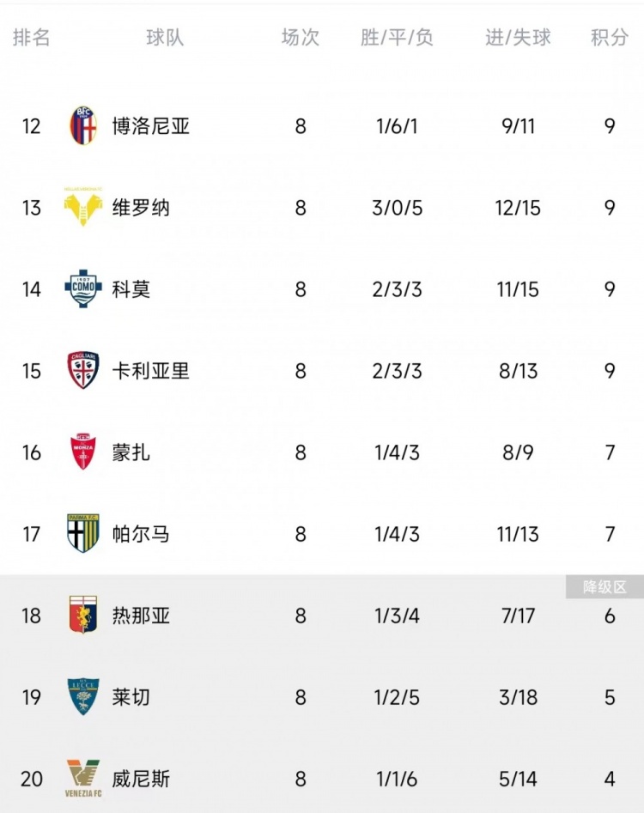644x813 pixels.
Task: Open team page for 维罗纳
Action: pyautogui.click(x=141, y=208)
